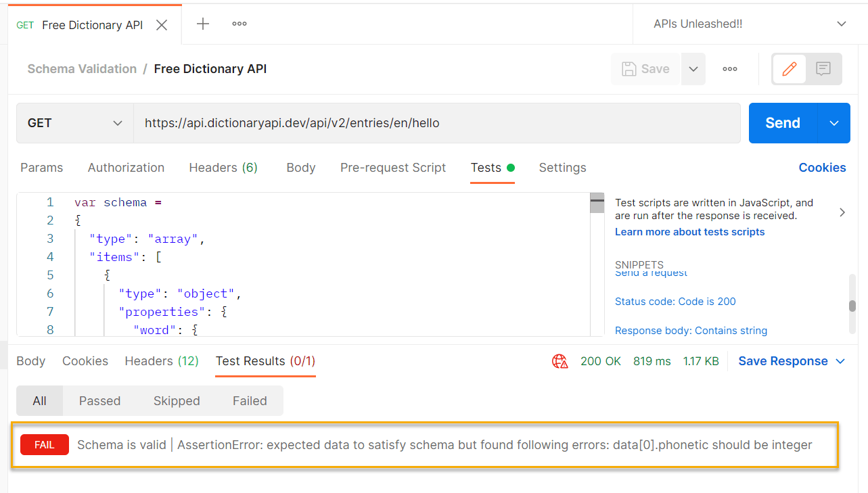Image resolution: width=868 pixels, height=493 pixels.
Task: Switch to edit mode with pencil icon
Action: pos(789,69)
